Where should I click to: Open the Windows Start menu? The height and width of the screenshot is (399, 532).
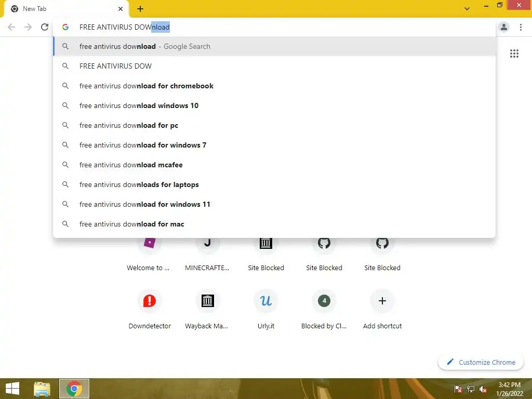click(12, 389)
